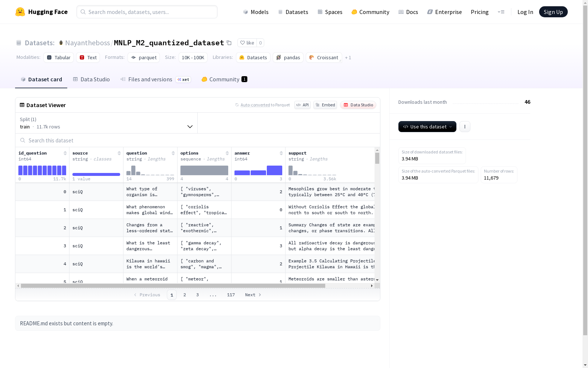Open Data Studio button in viewer header
588x368 pixels.
coord(358,105)
